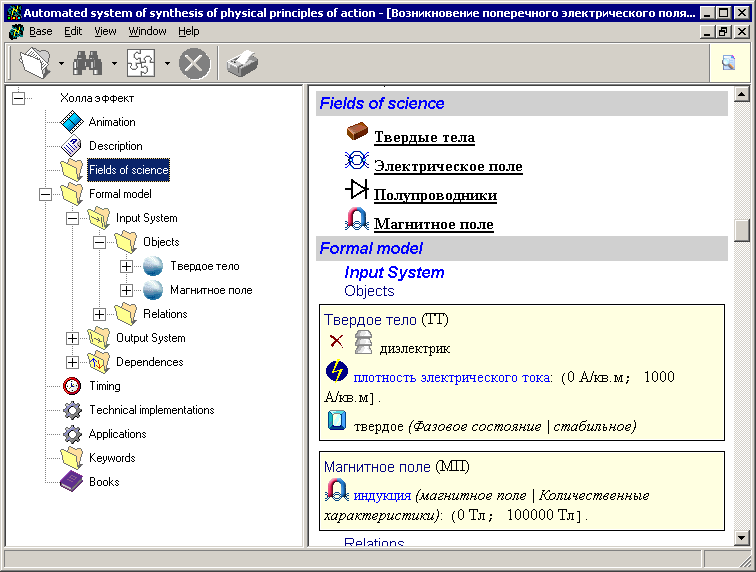Screen dimensions: 756x572
Task: Select Technical implementations in the tree
Action: [151, 410]
